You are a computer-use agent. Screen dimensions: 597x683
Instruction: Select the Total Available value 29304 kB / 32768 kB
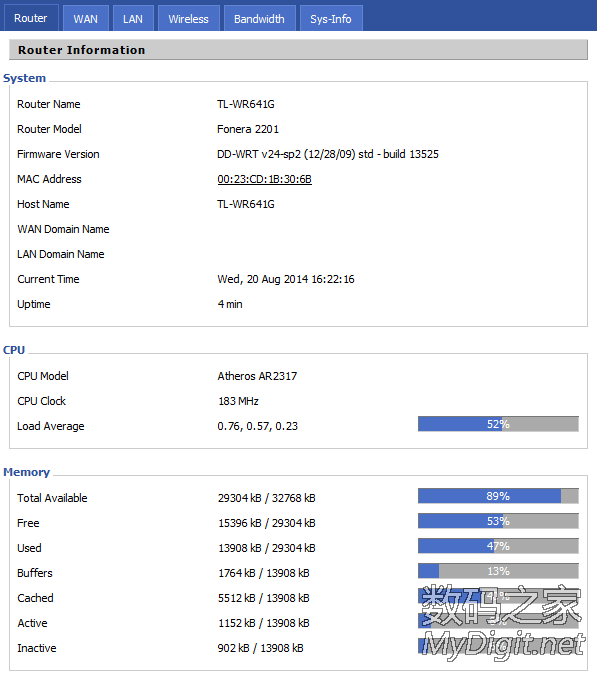[x=266, y=498]
